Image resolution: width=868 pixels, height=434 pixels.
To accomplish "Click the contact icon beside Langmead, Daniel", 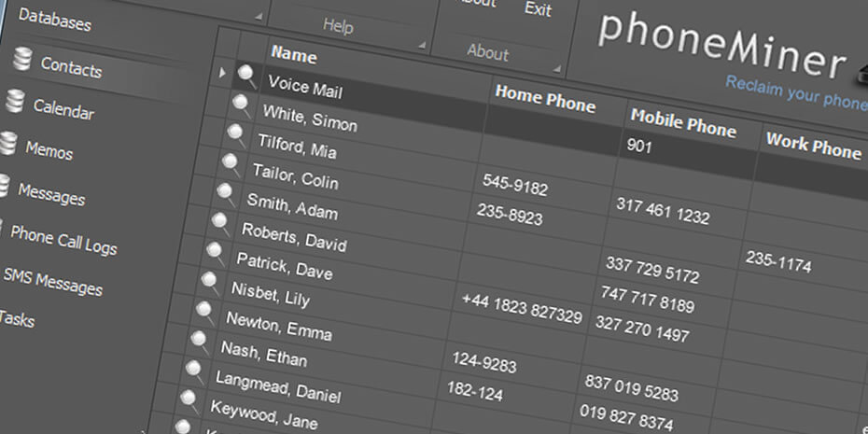I will [194, 373].
